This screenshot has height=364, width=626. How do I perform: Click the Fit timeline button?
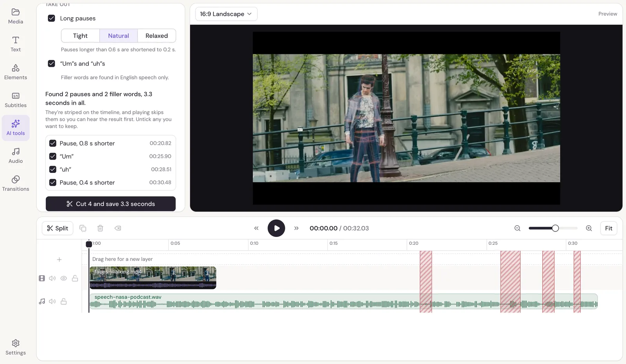coord(609,228)
